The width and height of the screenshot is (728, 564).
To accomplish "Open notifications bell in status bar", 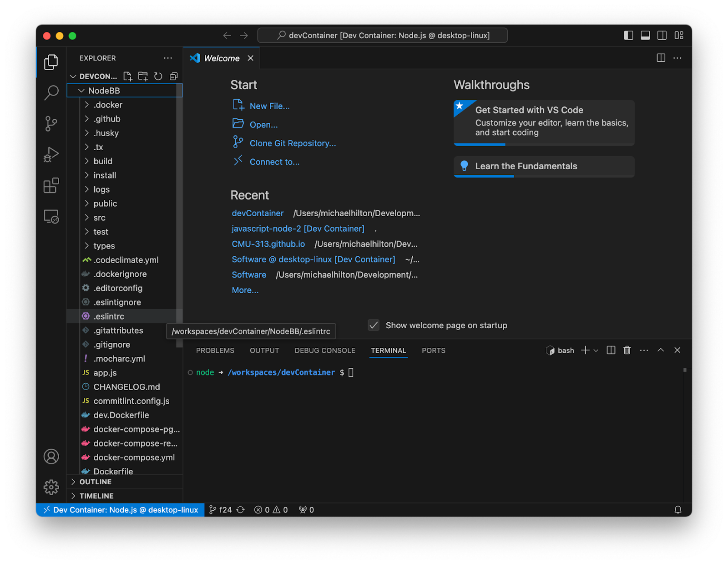I will (677, 510).
